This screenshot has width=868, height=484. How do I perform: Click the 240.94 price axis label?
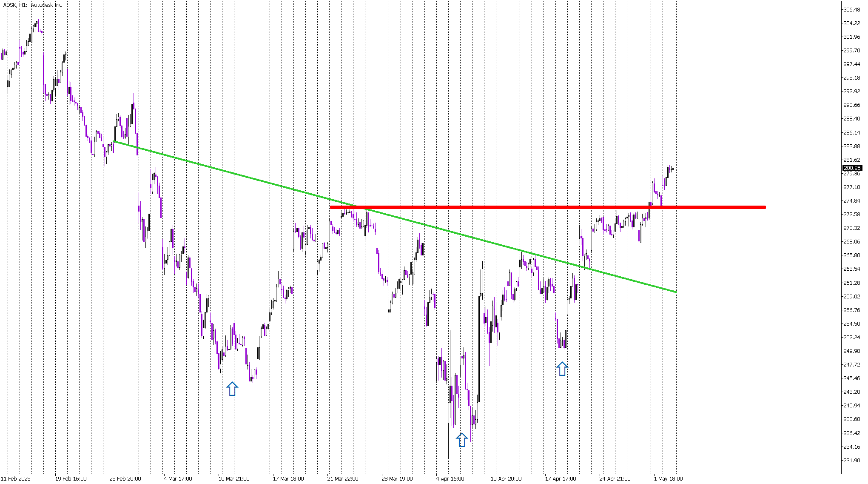(852, 406)
